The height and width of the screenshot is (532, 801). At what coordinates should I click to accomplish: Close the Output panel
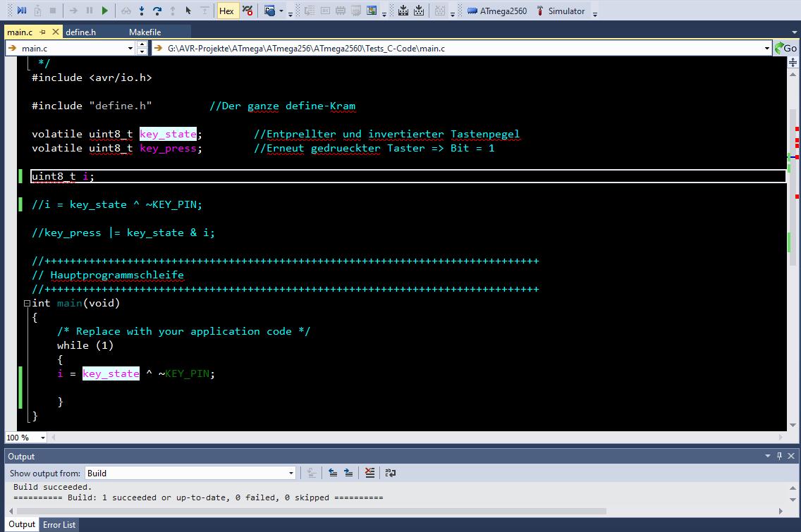tap(791, 456)
